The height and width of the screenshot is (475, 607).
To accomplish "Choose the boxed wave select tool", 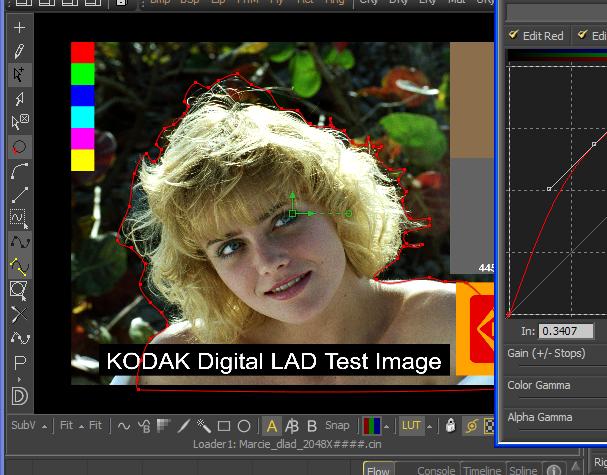I will click(x=19, y=219).
